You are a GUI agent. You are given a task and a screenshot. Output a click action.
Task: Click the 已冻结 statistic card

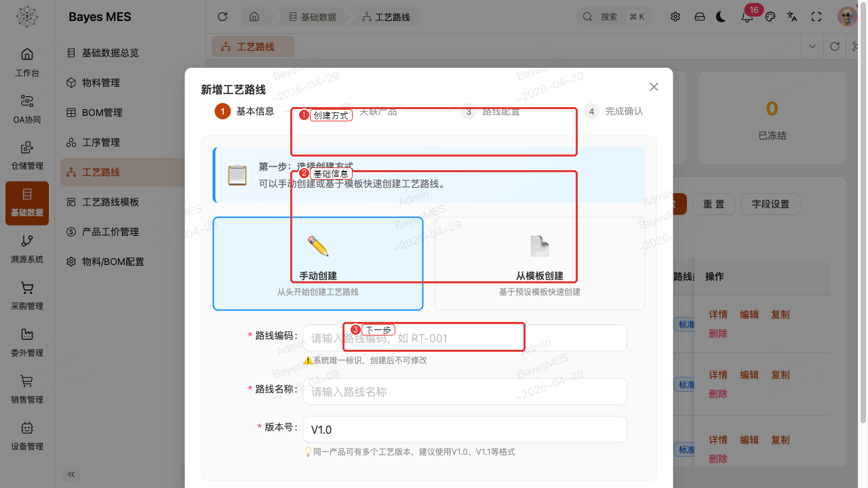[772, 118]
